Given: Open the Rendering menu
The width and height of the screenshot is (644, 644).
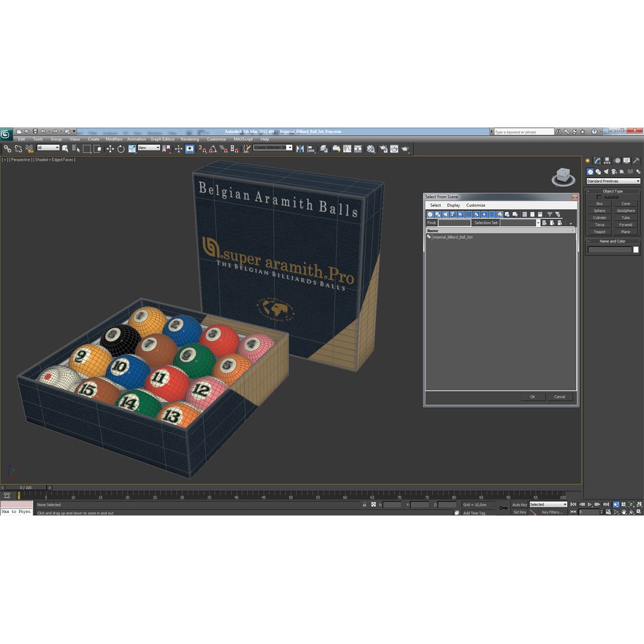Looking at the screenshot, I should click(x=190, y=139).
